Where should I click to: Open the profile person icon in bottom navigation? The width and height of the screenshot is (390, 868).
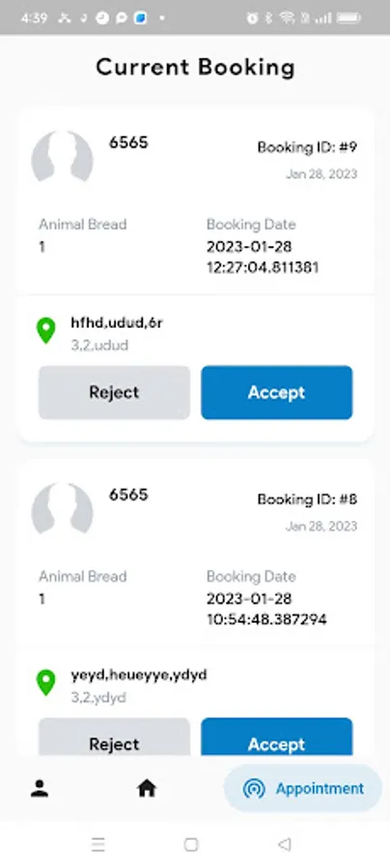tap(40, 788)
